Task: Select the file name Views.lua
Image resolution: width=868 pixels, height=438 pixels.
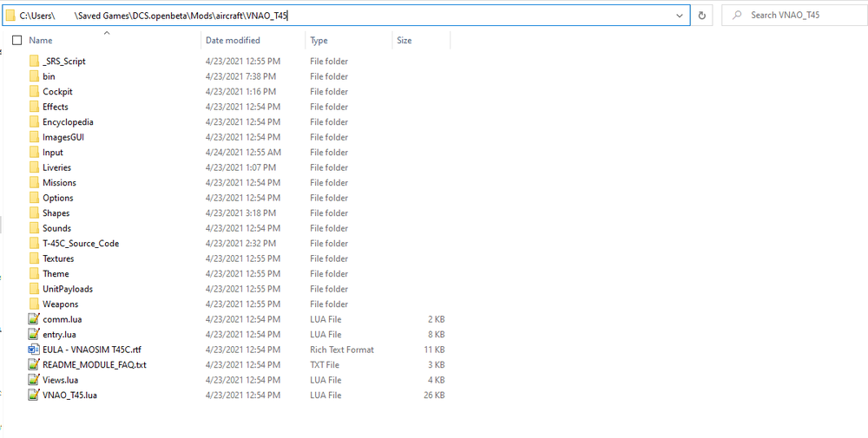Action: 61,380
